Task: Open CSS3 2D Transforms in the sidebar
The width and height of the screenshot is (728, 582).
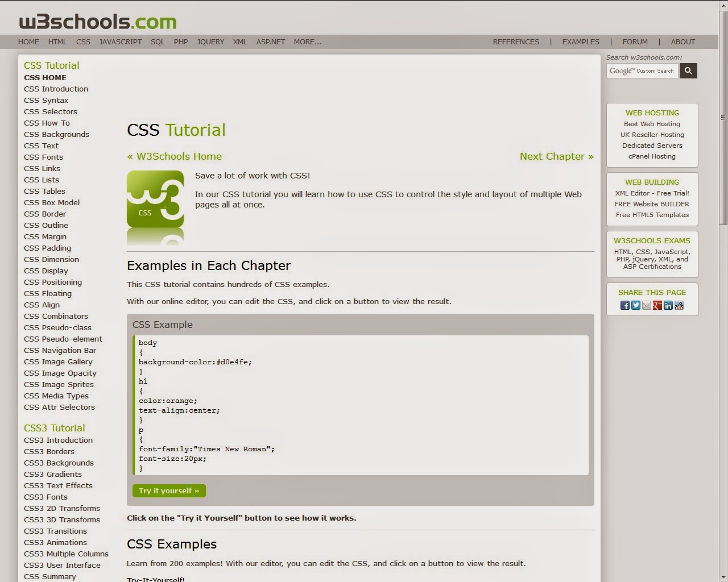Action: pyautogui.click(x=62, y=508)
